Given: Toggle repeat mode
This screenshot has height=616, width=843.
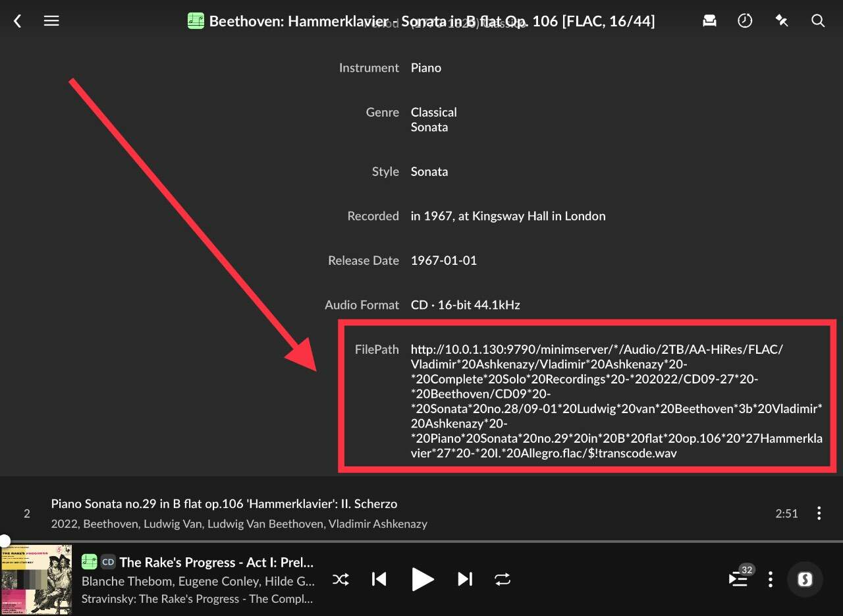Looking at the screenshot, I should (503, 579).
